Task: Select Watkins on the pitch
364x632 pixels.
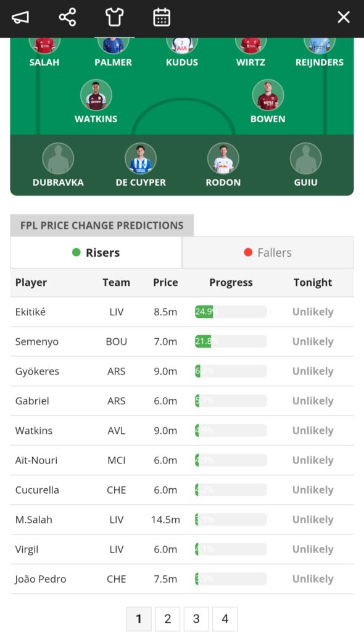Action: (96, 96)
